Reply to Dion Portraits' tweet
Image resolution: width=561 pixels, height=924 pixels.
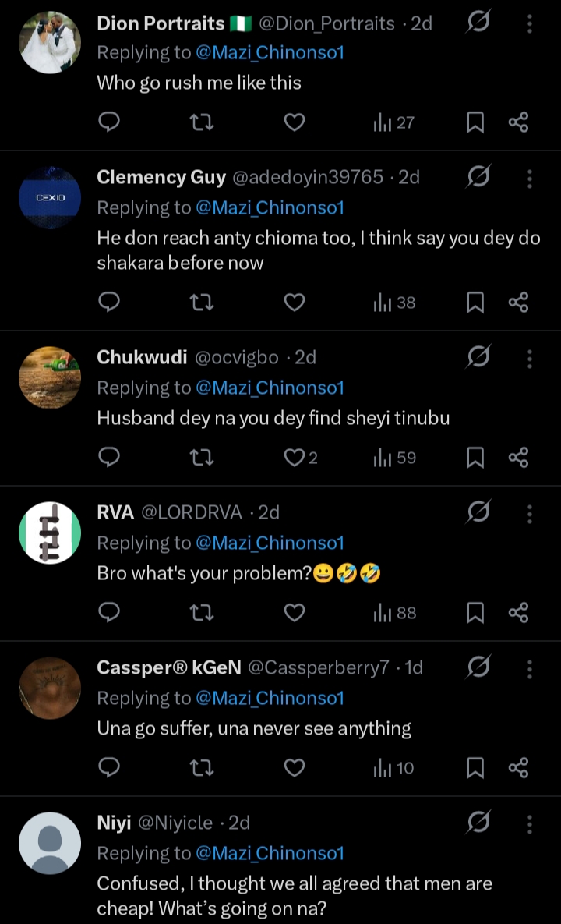[x=110, y=122]
